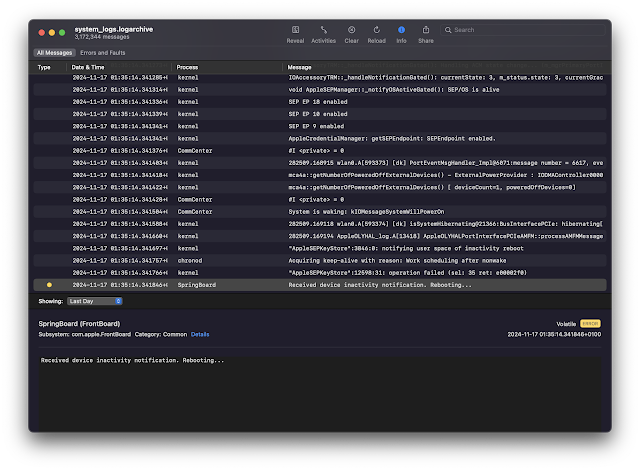Switch to All Messages filter
The image size is (640, 470).
click(x=54, y=52)
